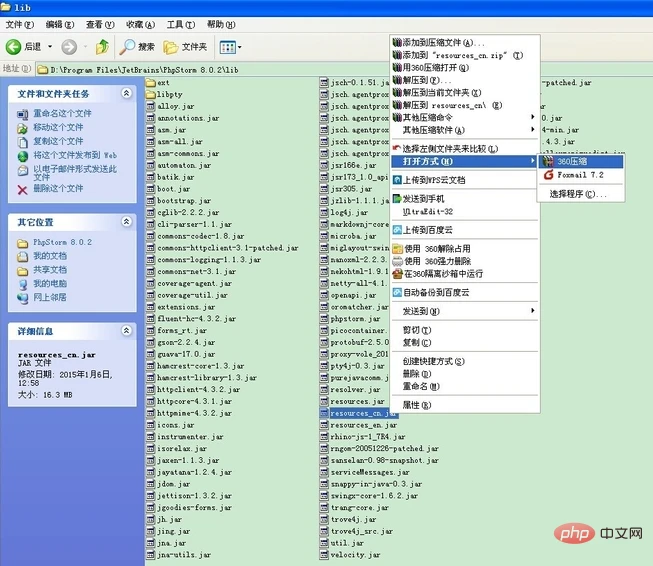The image size is (653, 566).
Task: Choose 属性(R) in context menu
Action: (464, 405)
